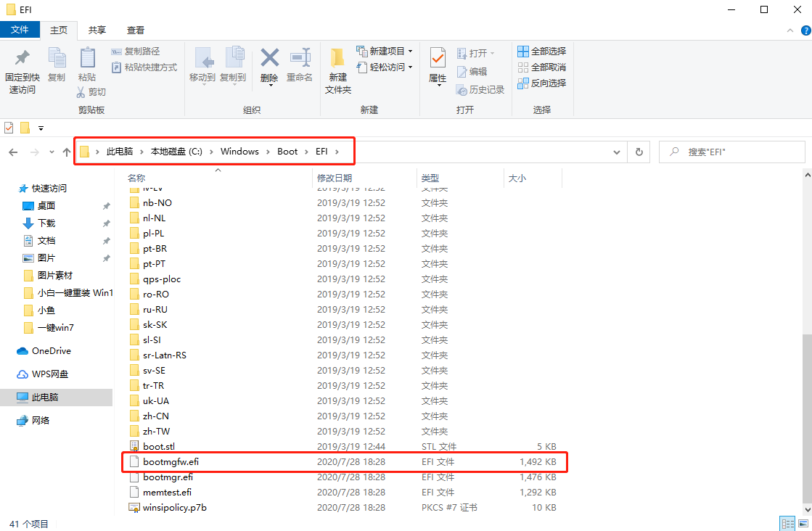Go back with the left arrow
812x531 pixels.
click(x=14, y=152)
